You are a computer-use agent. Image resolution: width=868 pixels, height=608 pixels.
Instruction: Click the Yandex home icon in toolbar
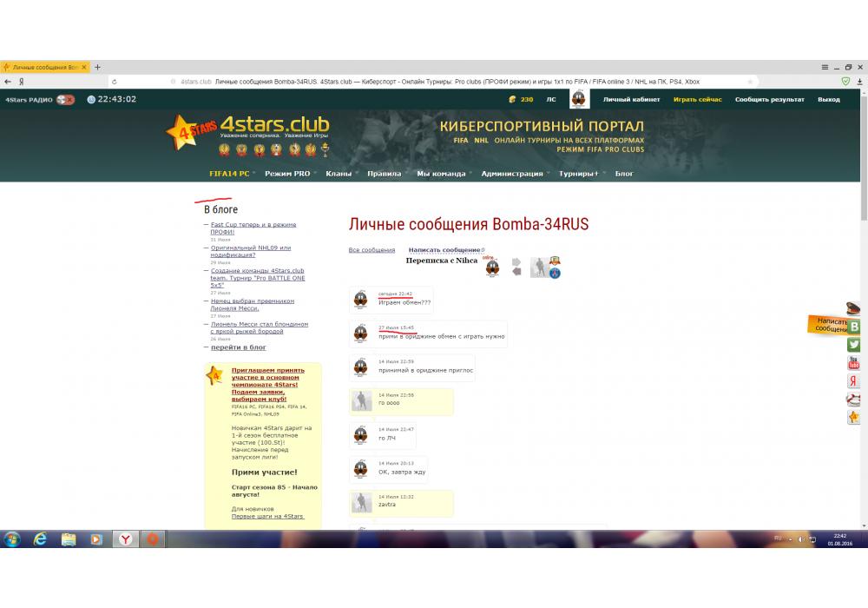tap(22, 82)
